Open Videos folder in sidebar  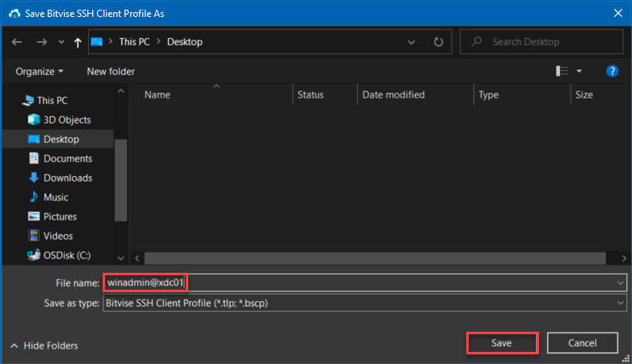point(58,236)
